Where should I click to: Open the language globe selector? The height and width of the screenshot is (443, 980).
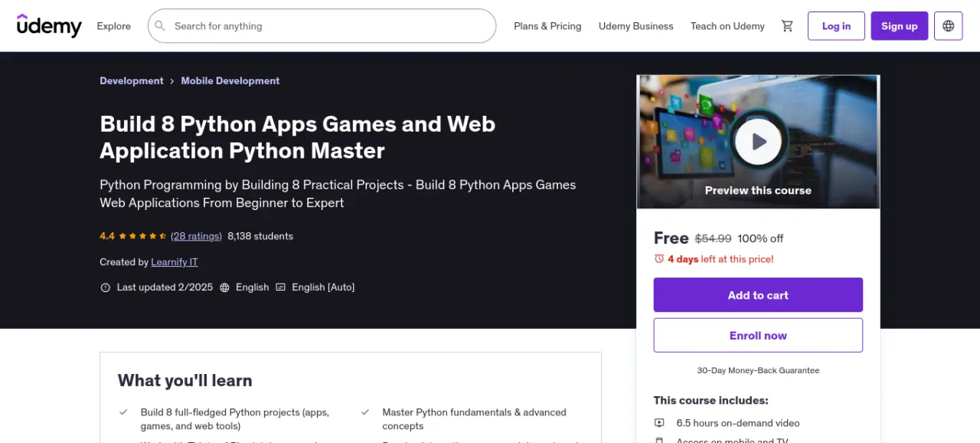(x=949, y=26)
